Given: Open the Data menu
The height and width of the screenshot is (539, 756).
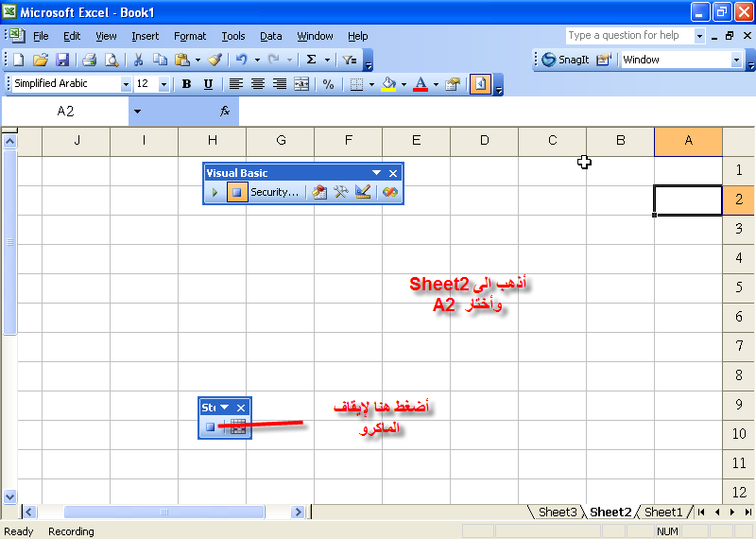Looking at the screenshot, I should pos(271,36).
